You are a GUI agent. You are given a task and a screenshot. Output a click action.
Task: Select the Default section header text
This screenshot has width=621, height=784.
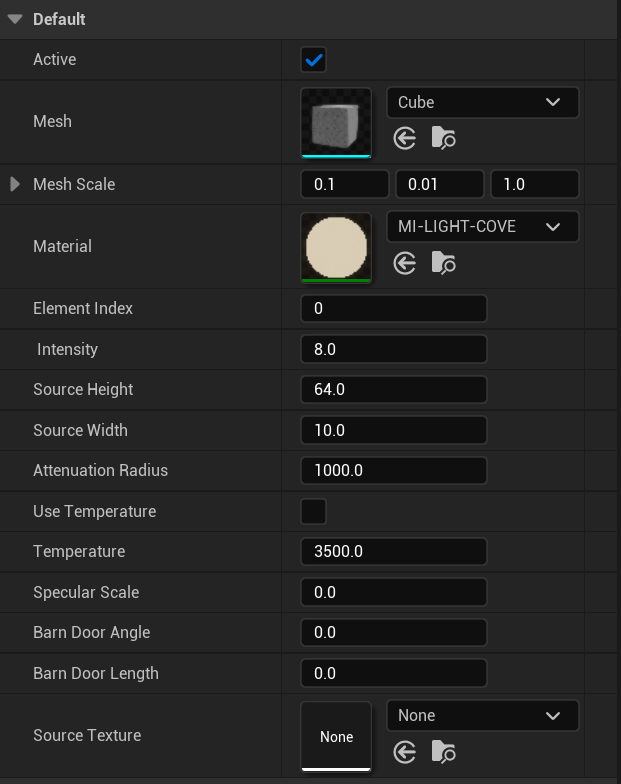[59, 20]
